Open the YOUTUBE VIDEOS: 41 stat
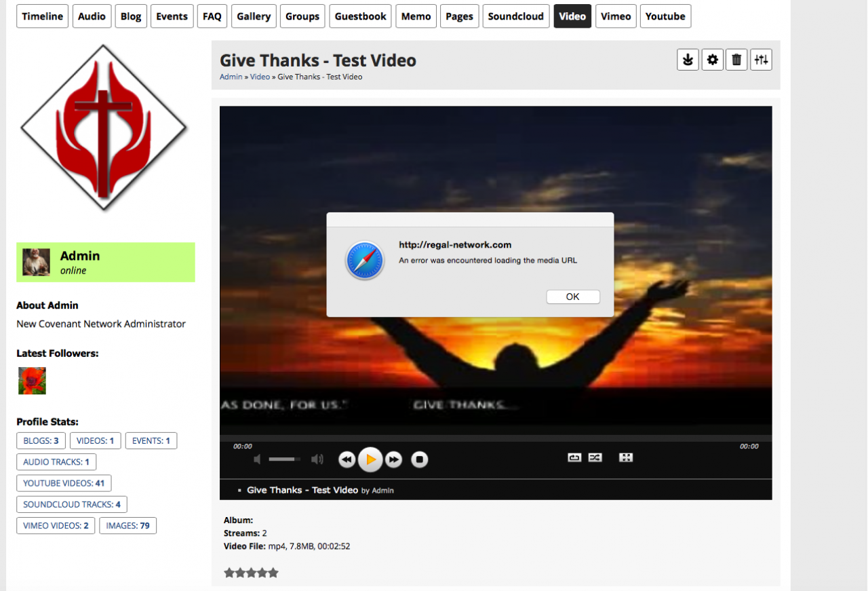Viewport: 868px width, 591px height. click(64, 483)
